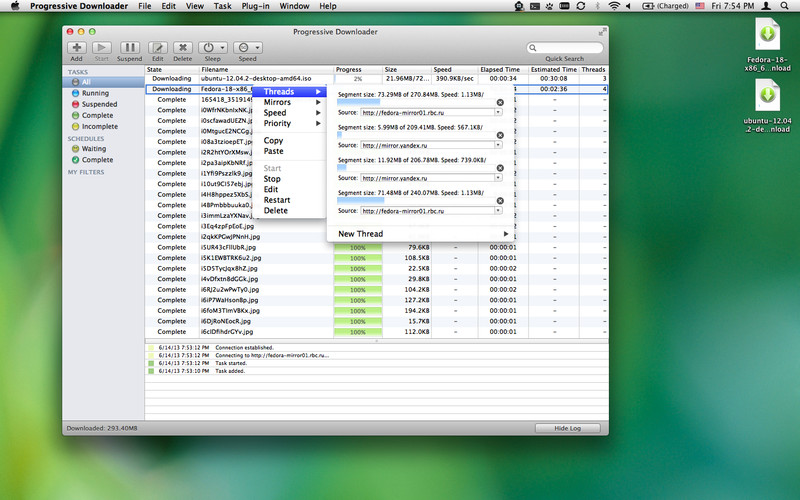Show Suspended tasks filter
The image size is (800, 500).
pyautogui.click(x=99, y=104)
